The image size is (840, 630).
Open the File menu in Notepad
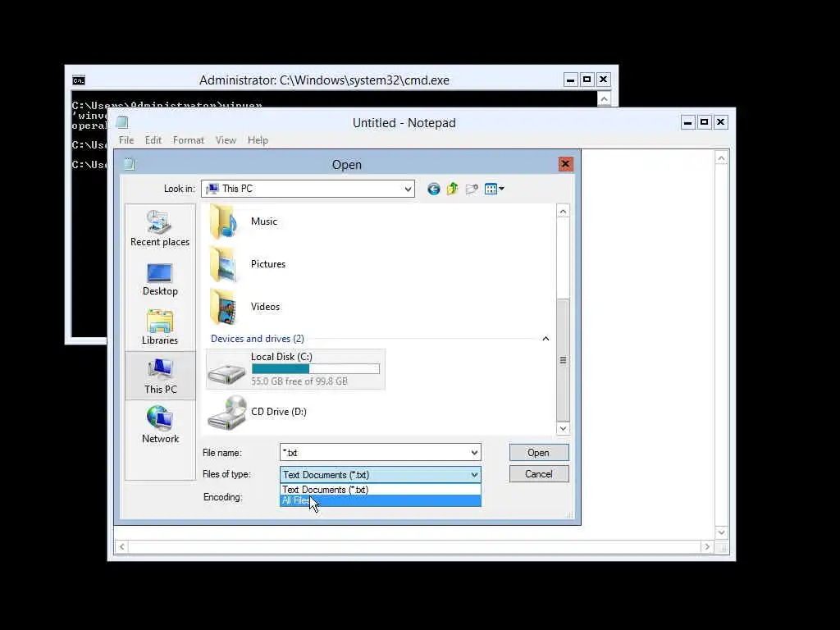[126, 140]
